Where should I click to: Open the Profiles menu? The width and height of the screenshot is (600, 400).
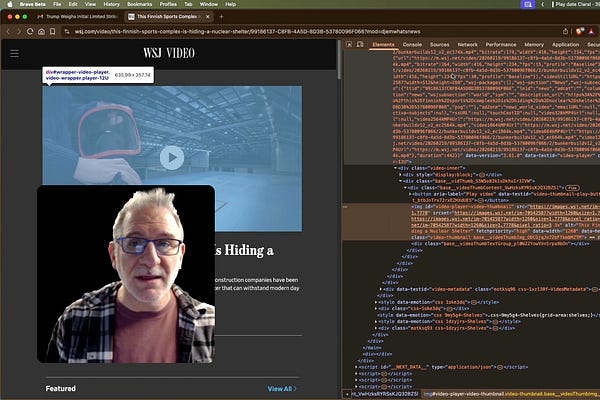tap(168, 4)
